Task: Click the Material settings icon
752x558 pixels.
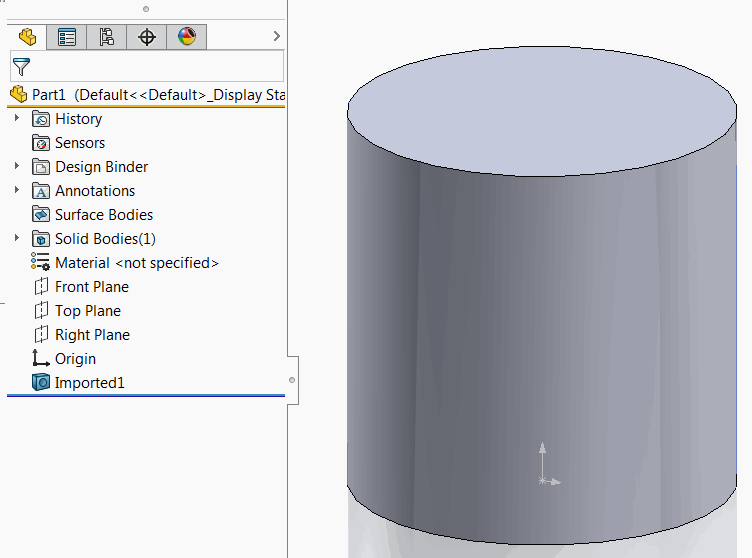Action: [x=40, y=262]
